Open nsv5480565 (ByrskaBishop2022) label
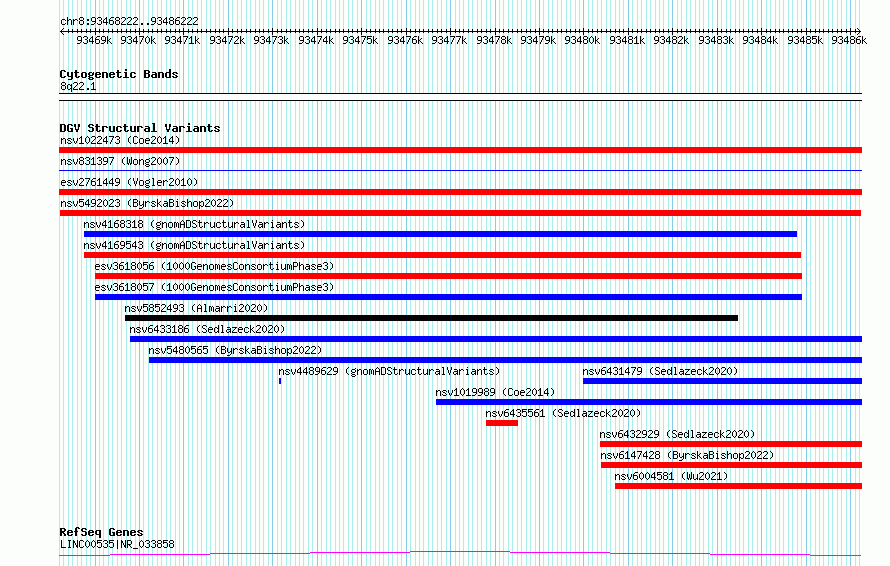890x566 pixels. [x=235, y=350]
